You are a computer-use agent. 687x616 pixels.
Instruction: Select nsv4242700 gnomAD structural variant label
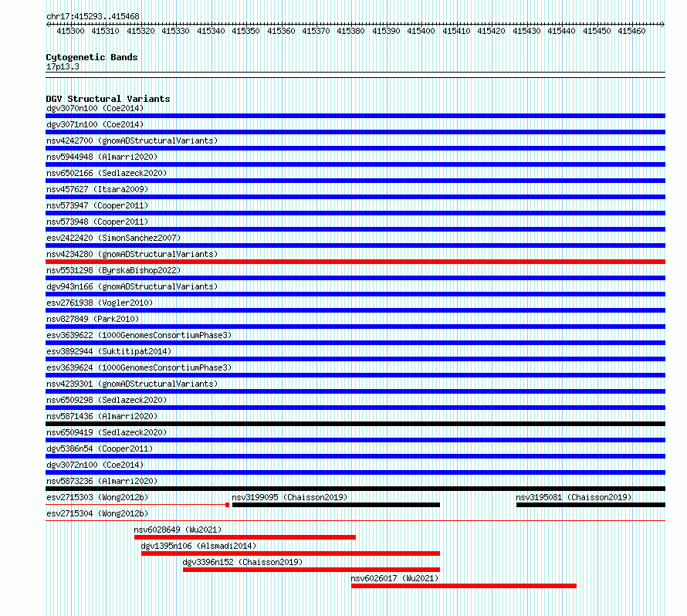(132, 140)
